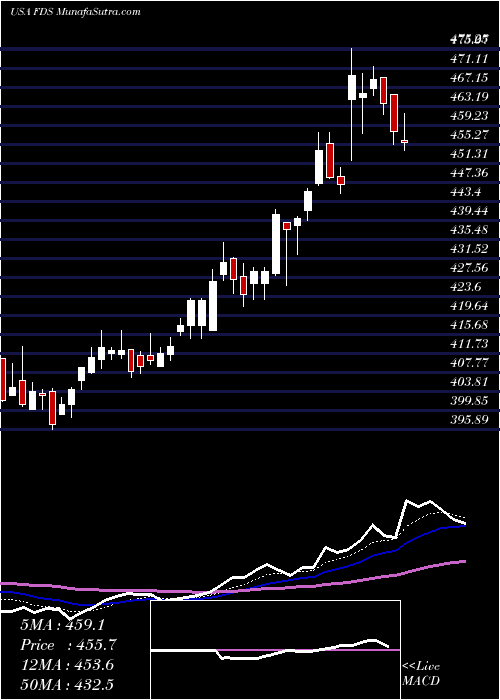The height and width of the screenshot is (700, 500).
Task: Click the 'Price : 455.7' readout
Action: coord(68,645)
